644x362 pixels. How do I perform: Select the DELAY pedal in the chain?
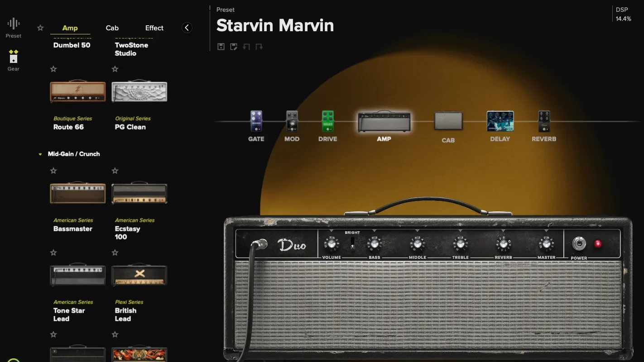(500, 121)
